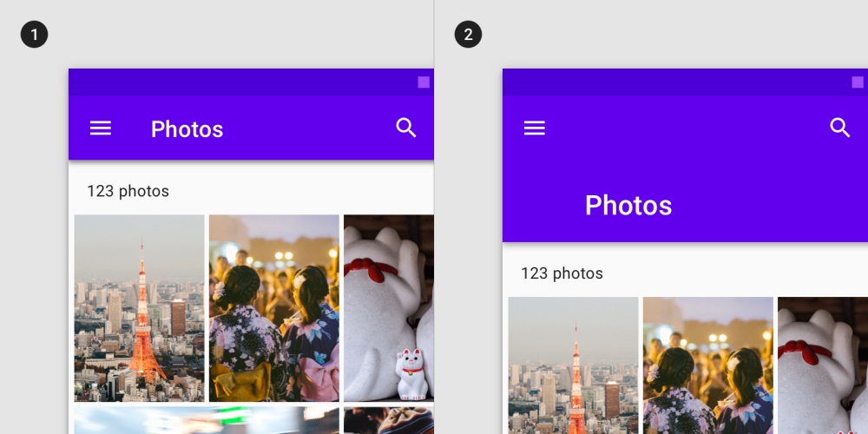
Task: Click status bar square in second mockup
Action: point(858,82)
